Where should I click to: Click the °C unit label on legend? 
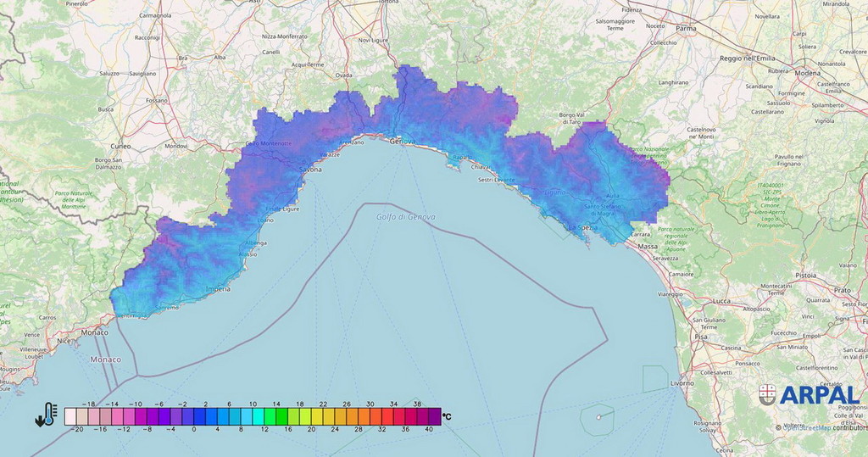[447, 416]
